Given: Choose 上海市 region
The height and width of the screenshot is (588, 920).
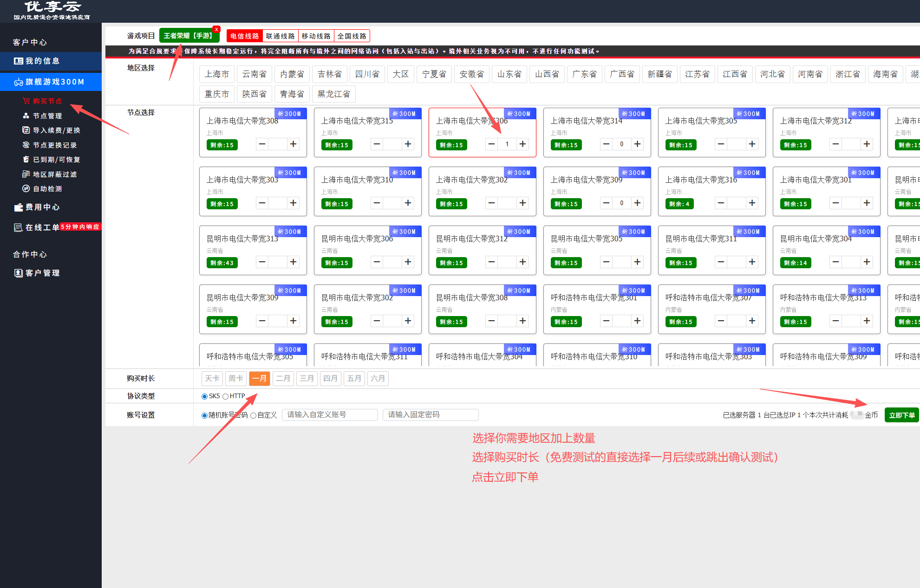Looking at the screenshot, I should [x=217, y=74].
